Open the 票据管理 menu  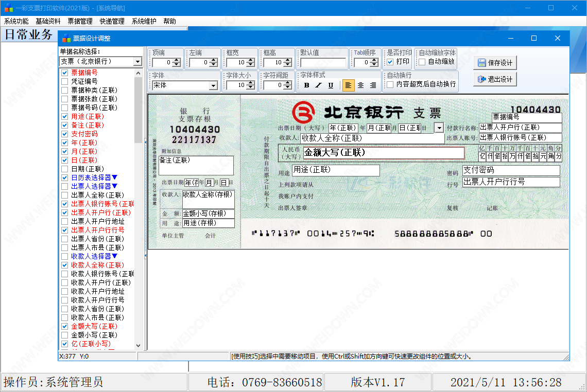tap(80, 21)
